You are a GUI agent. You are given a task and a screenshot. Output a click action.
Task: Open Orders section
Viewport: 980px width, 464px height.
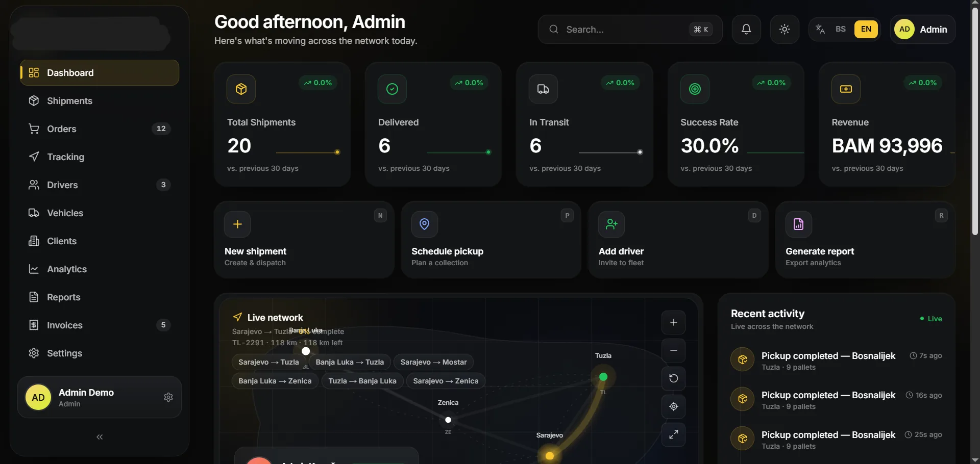100,128
